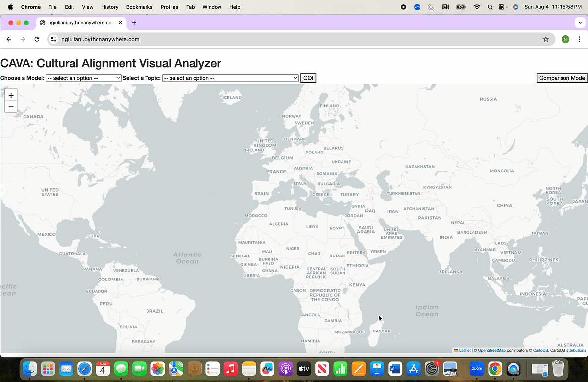Open App Store from the dock

[x=414, y=368]
